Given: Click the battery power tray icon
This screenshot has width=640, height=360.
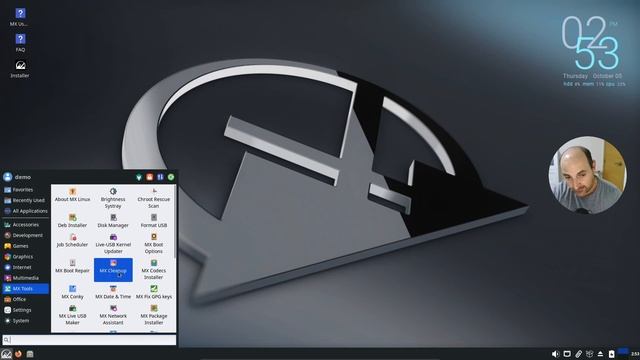Looking at the screenshot, I should click(611, 354).
